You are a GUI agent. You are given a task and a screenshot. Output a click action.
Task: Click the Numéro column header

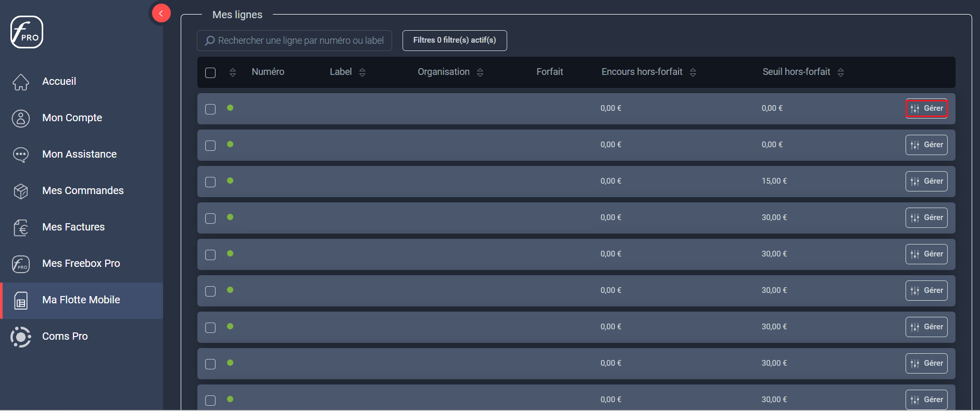(268, 72)
